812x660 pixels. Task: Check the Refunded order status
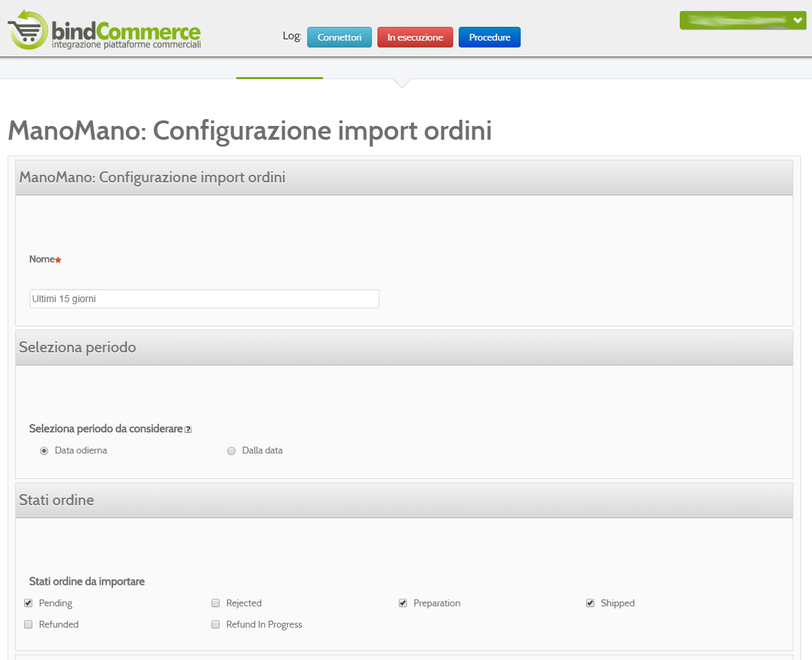pyautogui.click(x=28, y=624)
